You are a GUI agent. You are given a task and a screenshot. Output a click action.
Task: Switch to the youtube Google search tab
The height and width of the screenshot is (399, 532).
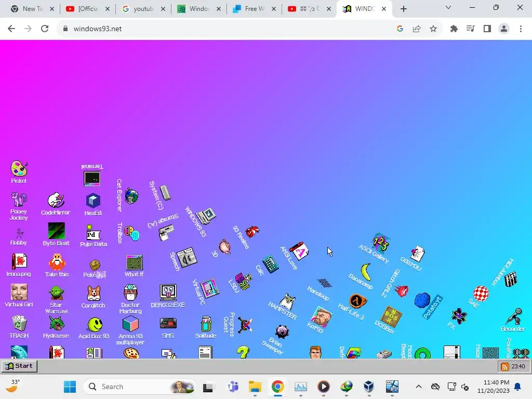(x=143, y=9)
